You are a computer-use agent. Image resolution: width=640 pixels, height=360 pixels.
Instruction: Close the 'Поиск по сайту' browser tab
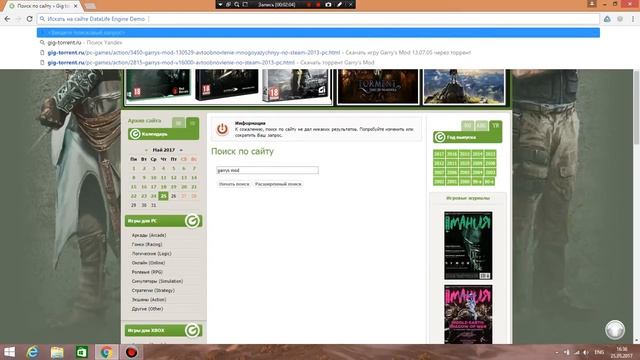76,6
